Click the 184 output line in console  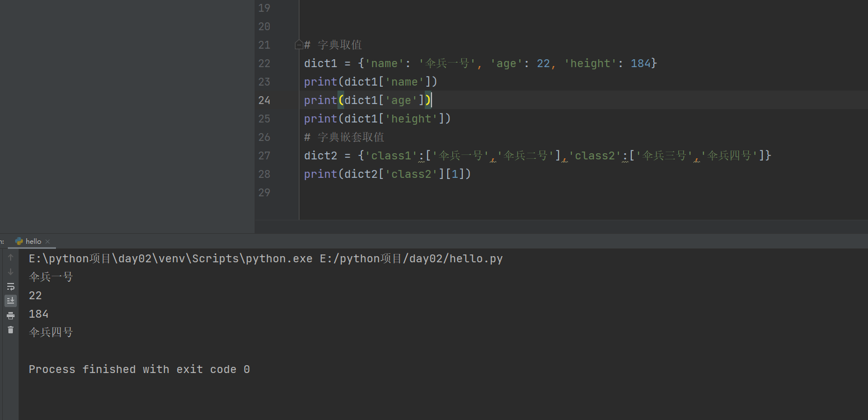(39, 314)
